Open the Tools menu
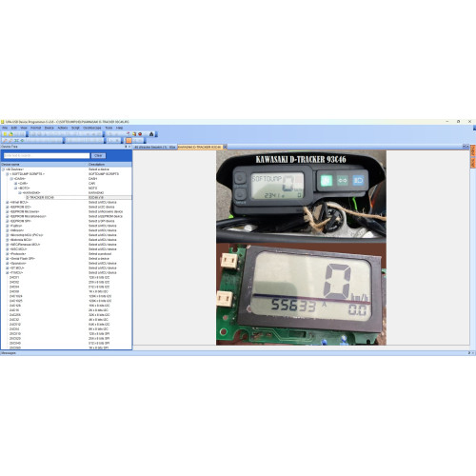This screenshot has height=476, width=476. click(x=109, y=128)
